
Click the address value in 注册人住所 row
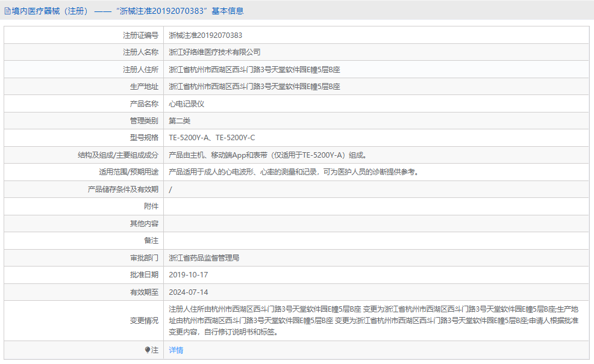(x=254, y=70)
